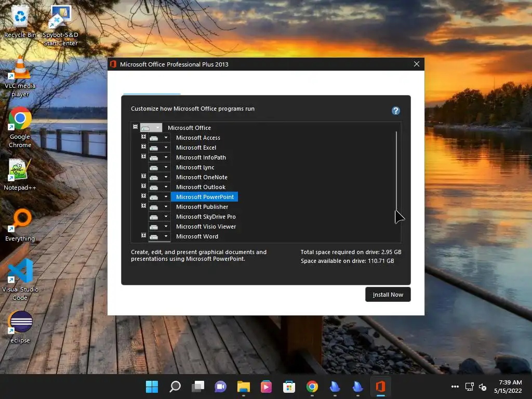Open install option dropdown for Microsoft InfoPath
Image resolution: width=532 pixels, height=399 pixels.
pyautogui.click(x=159, y=157)
